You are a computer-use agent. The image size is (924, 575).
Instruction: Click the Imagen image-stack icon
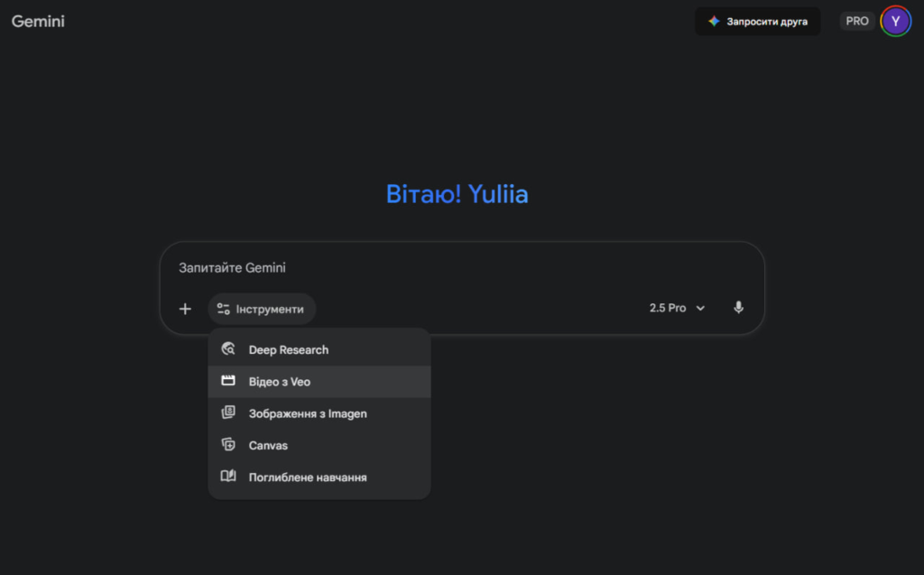click(x=228, y=413)
